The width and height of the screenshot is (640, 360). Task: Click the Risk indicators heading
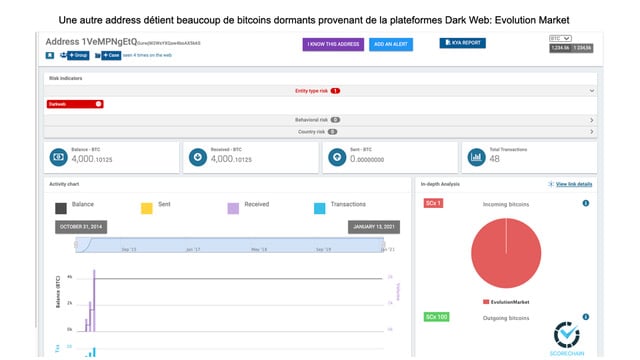(x=65, y=78)
